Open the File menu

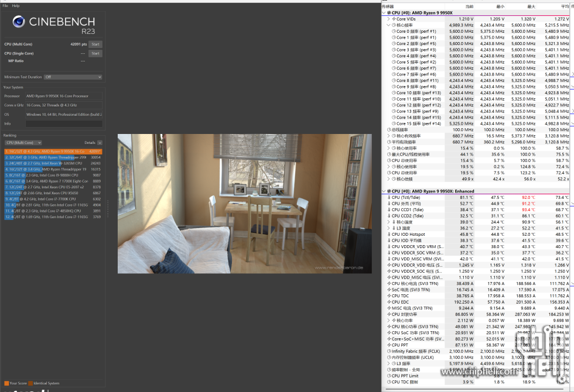[x=5, y=6]
